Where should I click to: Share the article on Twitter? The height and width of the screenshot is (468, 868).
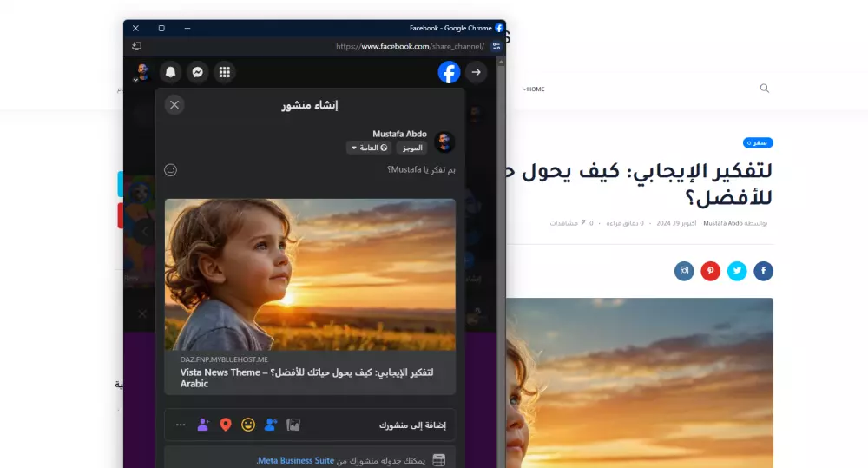[737, 271]
